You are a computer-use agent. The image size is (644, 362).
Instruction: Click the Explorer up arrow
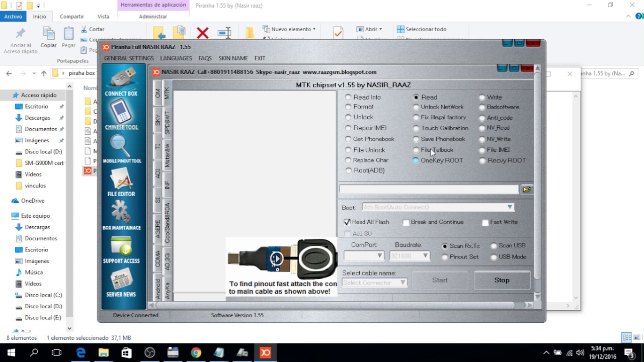point(44,73)
